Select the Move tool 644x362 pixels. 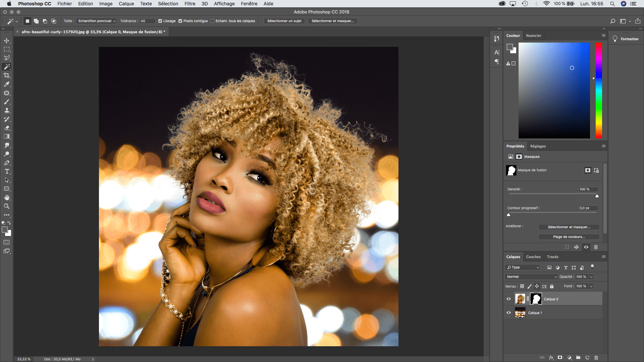tap(7, 41)
